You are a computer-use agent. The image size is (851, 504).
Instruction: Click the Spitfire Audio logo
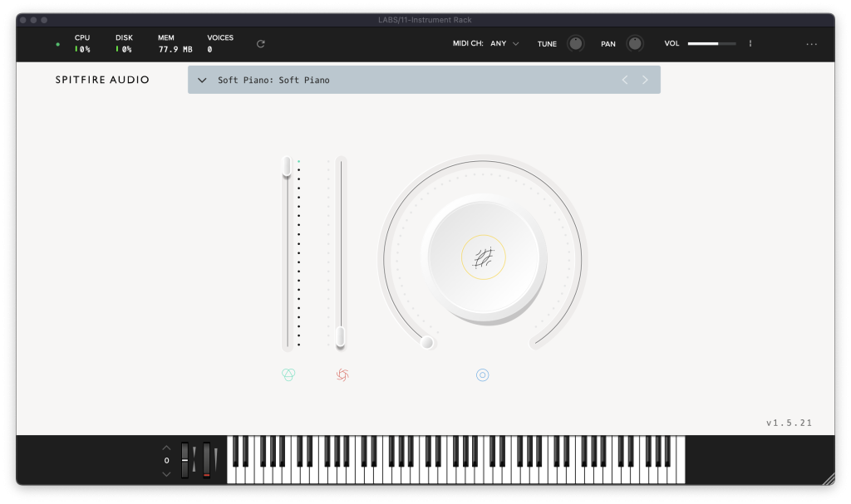coord(102,80)
